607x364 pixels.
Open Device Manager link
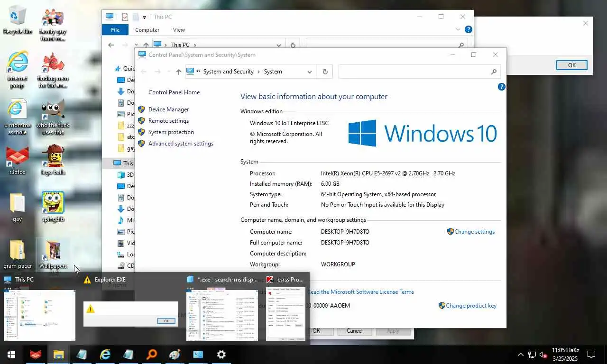(x=168, y=109)
